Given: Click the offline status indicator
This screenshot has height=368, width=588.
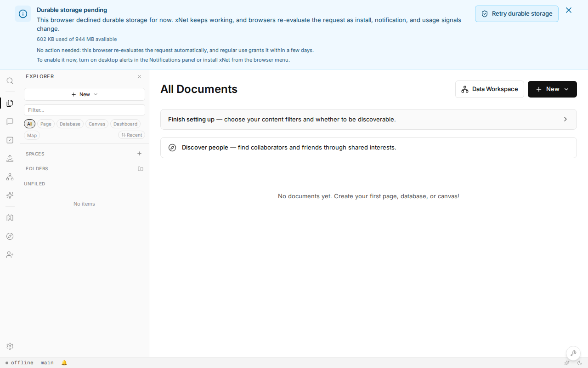Looking at the screenshot, I should (19, 363).
